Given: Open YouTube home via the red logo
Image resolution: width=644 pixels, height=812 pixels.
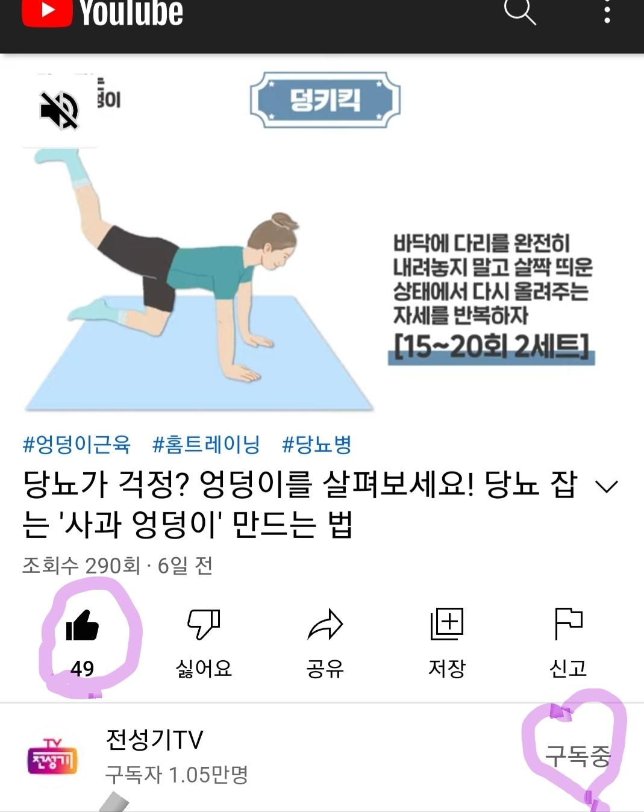Looking at the screenshot, I should pos(102,13).
